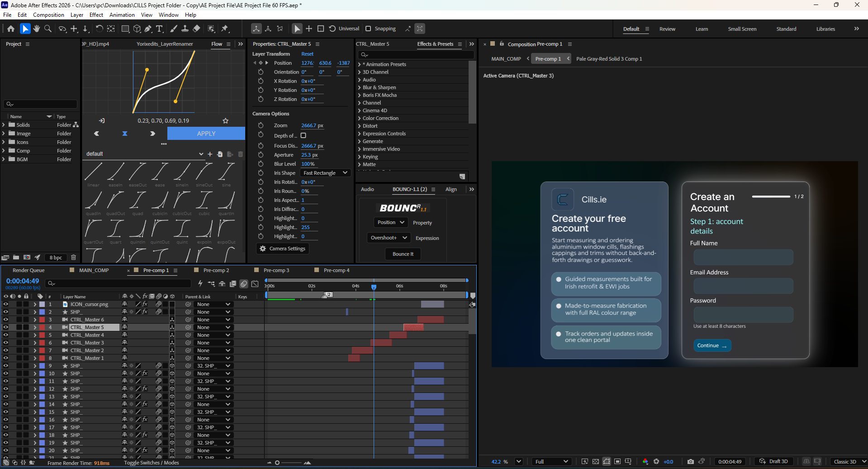Select the Pen tool

click(148, 29)
